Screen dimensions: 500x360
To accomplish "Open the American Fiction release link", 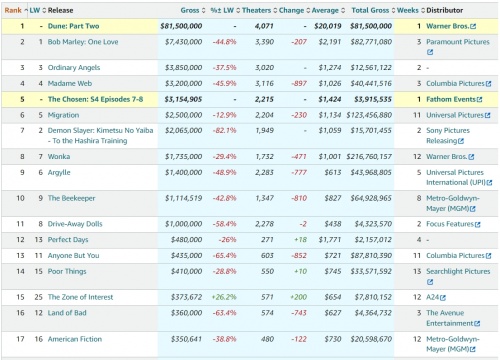I will (x=75, y=339).
